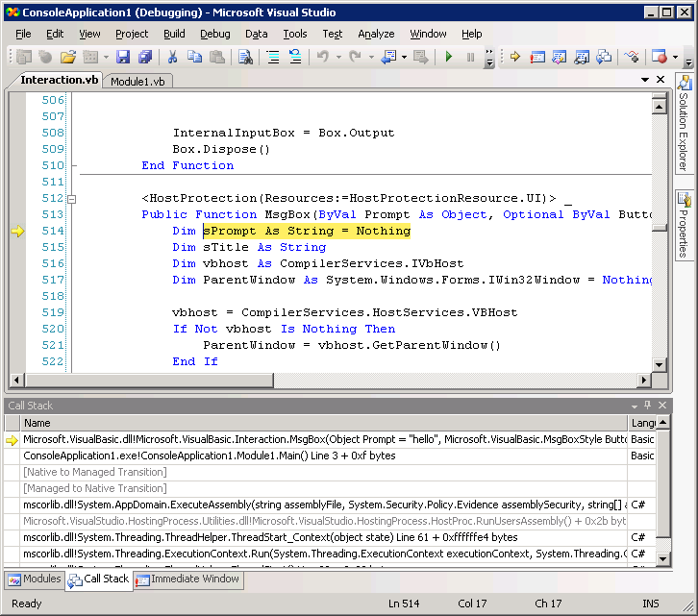Click the Save All icon
The image size is (698, 616).
[145, 57]
